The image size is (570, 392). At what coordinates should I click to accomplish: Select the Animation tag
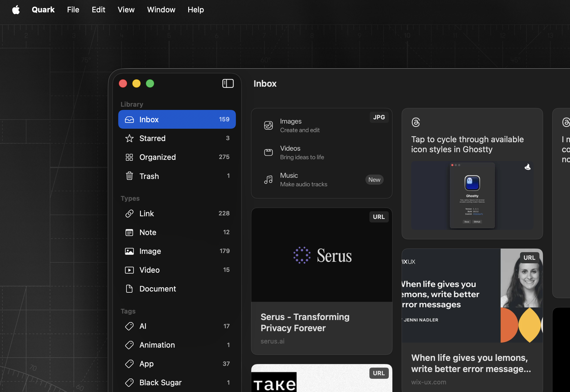tap(177, 345)
